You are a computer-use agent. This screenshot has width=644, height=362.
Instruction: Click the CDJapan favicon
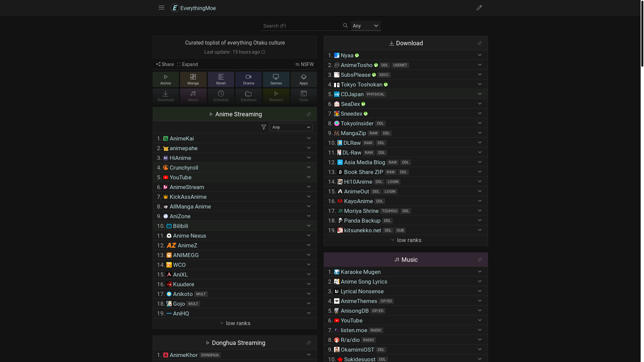coord(337,94)
